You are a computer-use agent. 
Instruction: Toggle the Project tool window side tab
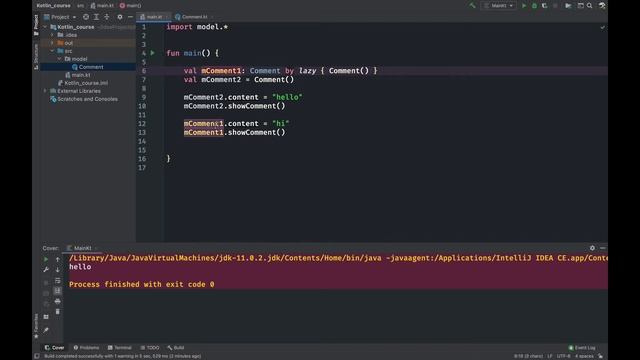pyautogui.click(x=36, y=24)
